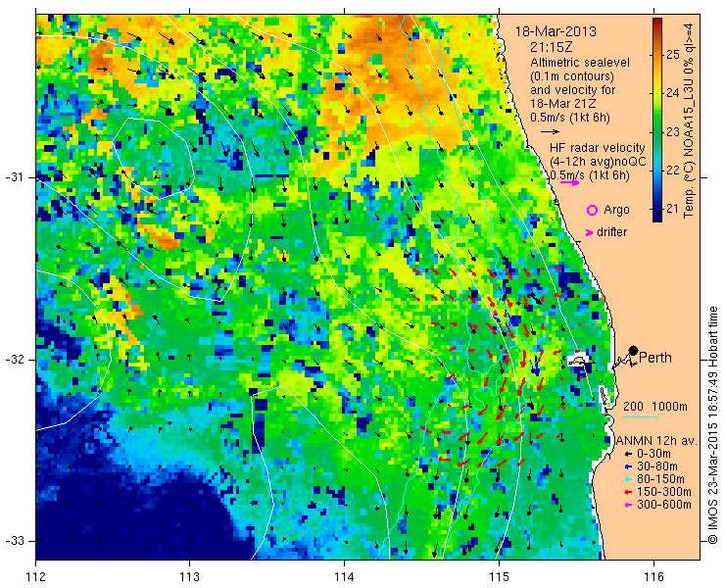Viewport: 725px width, 588px height.
Task: Click the black Perth city marker dot
Action: click(634, 351)
